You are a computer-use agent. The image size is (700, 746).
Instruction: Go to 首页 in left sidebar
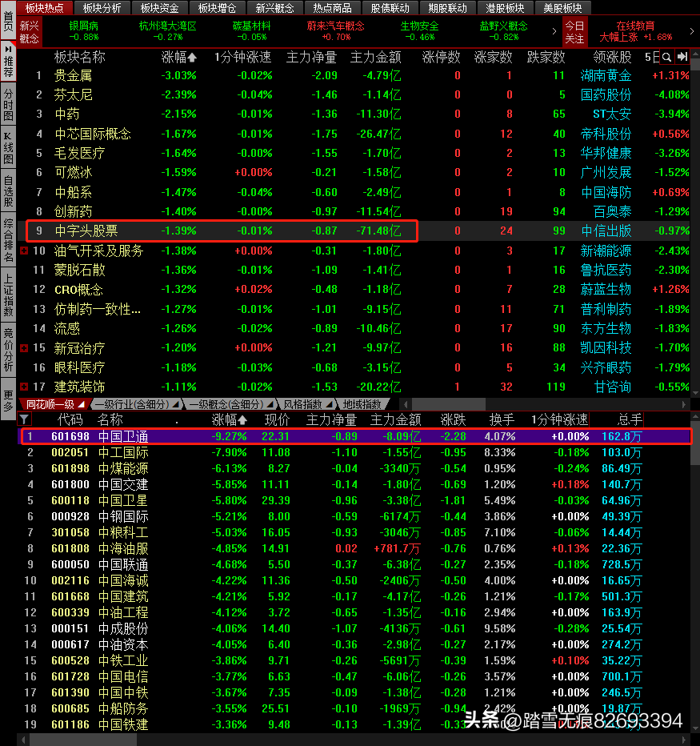(x=8, y=21)
